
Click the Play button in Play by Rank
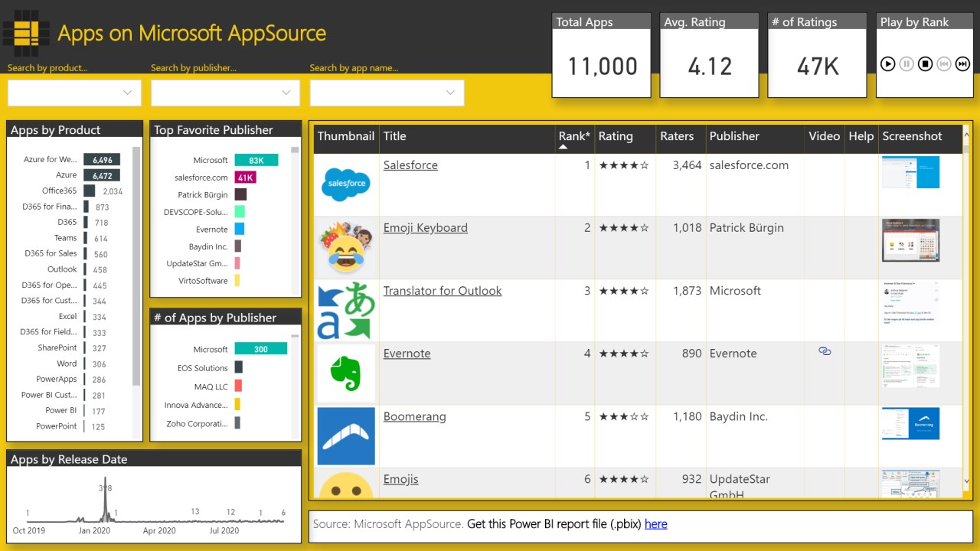coord(887,64)
